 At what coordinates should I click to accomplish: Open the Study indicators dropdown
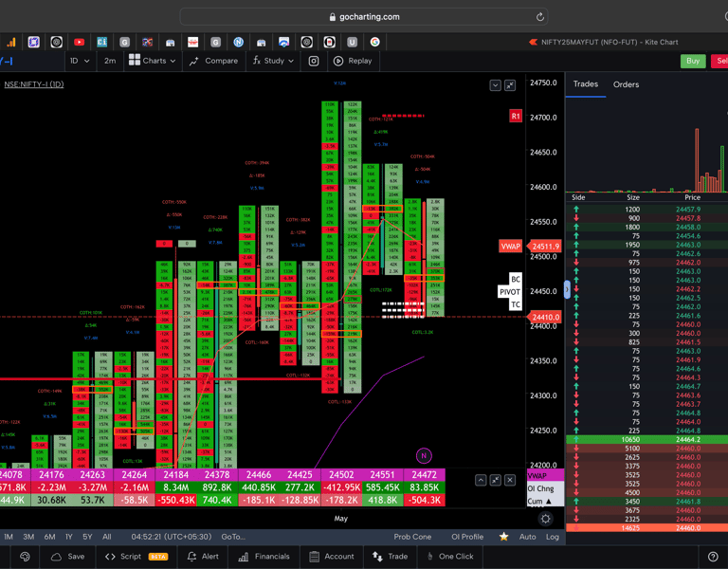[x=273, y=61]
